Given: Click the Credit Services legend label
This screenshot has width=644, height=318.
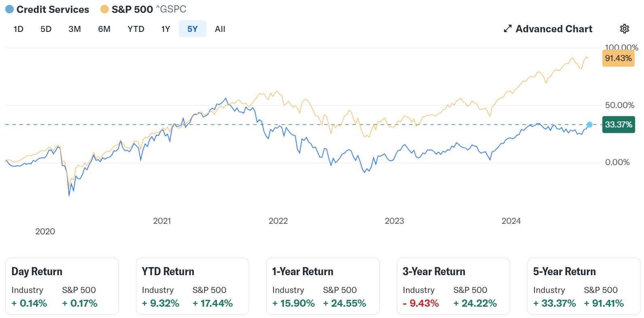Looking at the screenshot, I should 53,9.
